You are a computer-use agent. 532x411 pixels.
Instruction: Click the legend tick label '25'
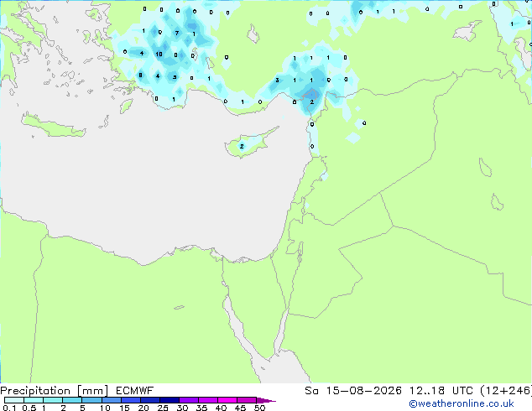tap(163, 408)
